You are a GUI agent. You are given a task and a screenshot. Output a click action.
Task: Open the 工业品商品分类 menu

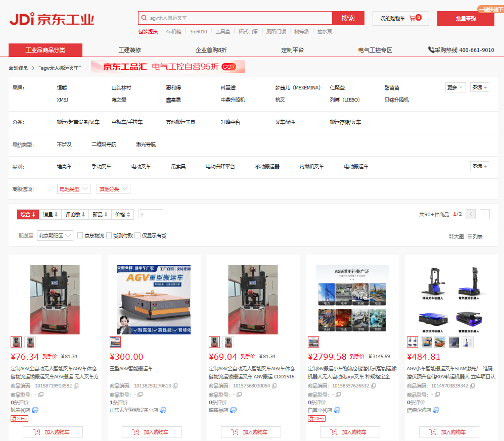pyautogui.click(x=45, y=50)
